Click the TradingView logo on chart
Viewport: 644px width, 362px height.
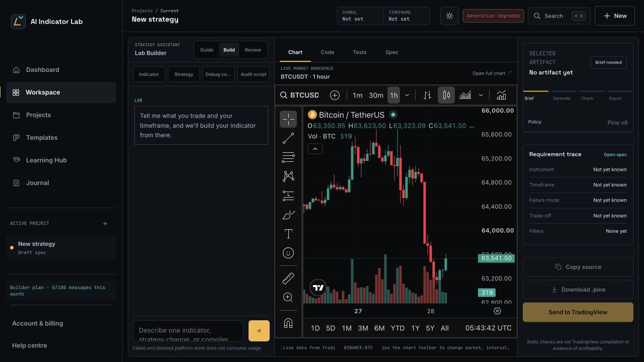pyautogui.click(x=318, y=288)
